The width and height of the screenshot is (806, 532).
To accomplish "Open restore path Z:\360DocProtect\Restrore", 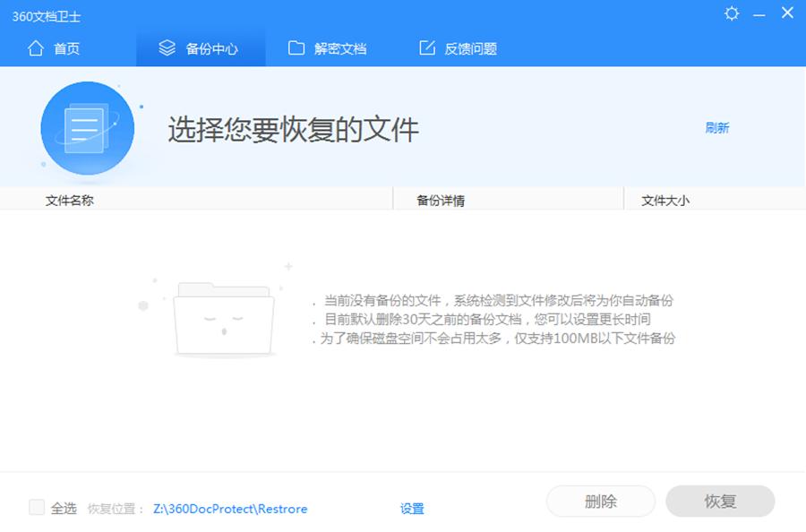I will click(x=230, y=509).
